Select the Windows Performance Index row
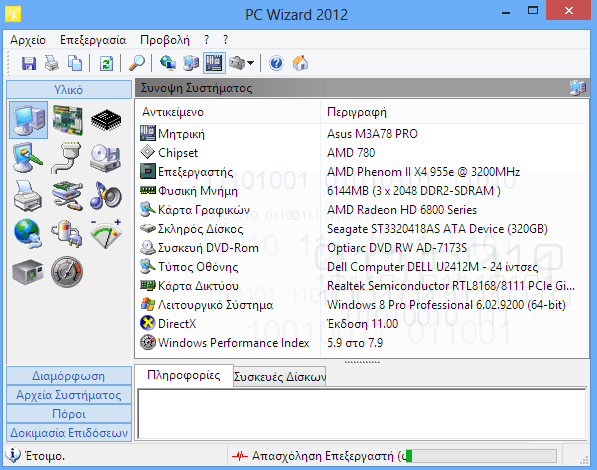The width and height of the screenshot is (597, 470). pyautogui.click(x=362, y=343)
